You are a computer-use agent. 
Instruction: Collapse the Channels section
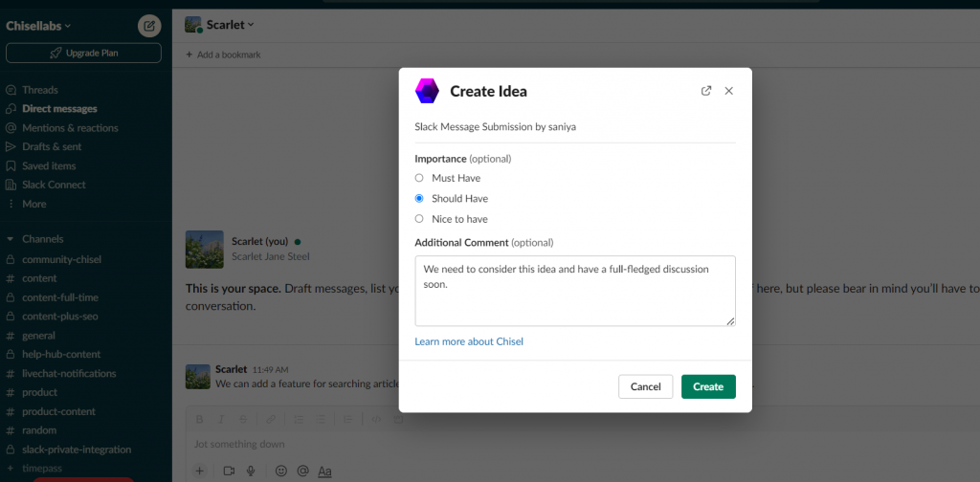coord(10,239)
